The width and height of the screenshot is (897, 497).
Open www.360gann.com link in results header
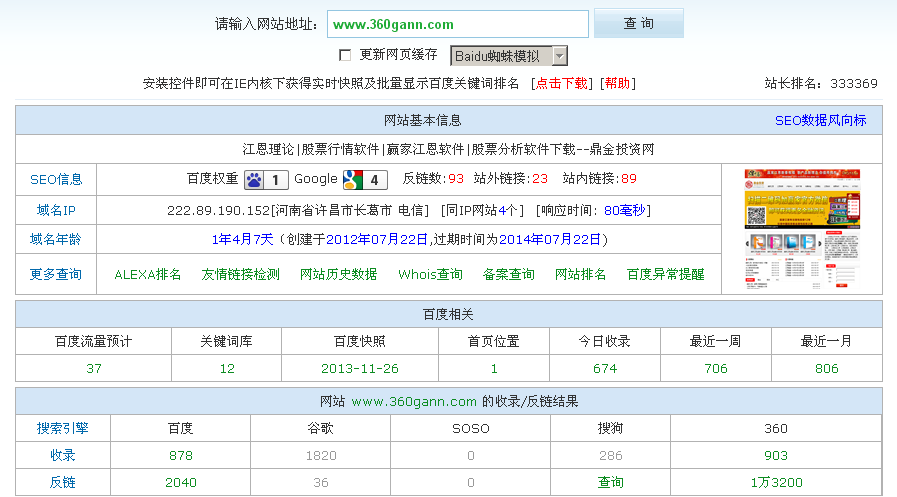[414, 401]
